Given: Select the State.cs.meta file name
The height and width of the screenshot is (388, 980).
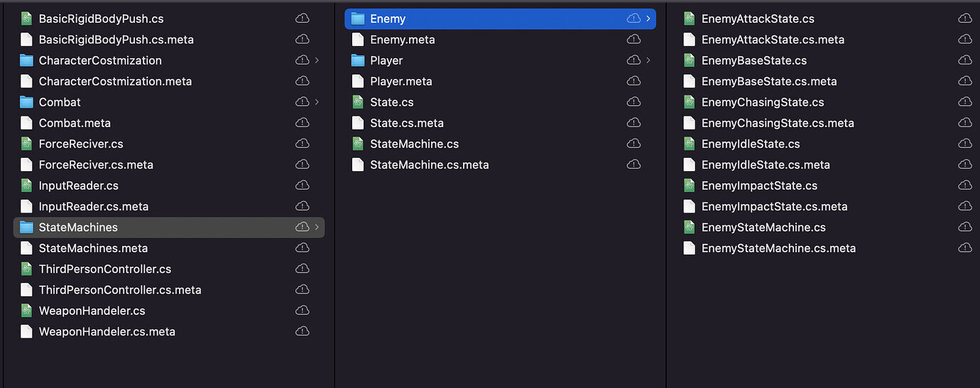Looking at the screenshot, I should (407, 123).
